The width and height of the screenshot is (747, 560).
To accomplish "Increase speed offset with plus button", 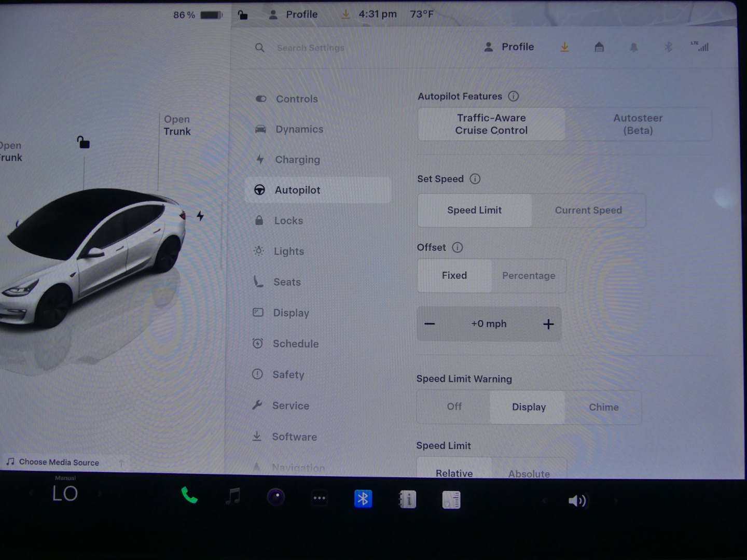I will pos(548,325).
